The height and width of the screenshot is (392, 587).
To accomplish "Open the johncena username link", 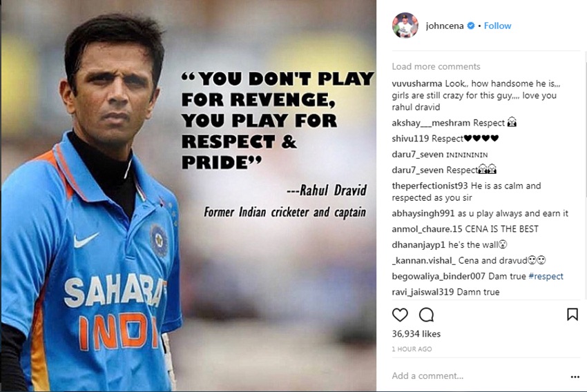I will click(x=445, y=26).
